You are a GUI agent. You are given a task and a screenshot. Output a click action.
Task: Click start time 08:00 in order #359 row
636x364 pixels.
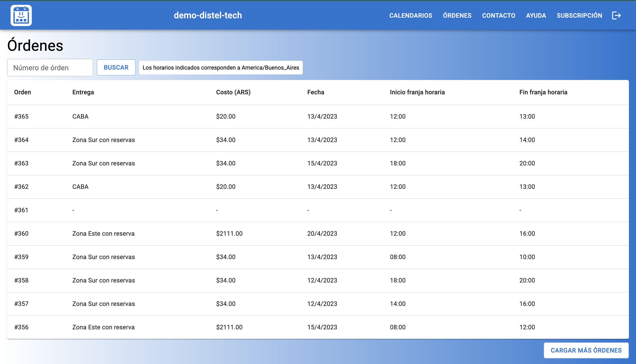[x=397, y=257]
